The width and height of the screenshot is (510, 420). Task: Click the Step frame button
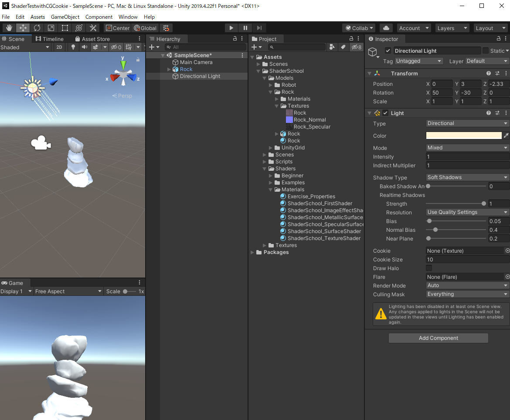coord(259,28)
